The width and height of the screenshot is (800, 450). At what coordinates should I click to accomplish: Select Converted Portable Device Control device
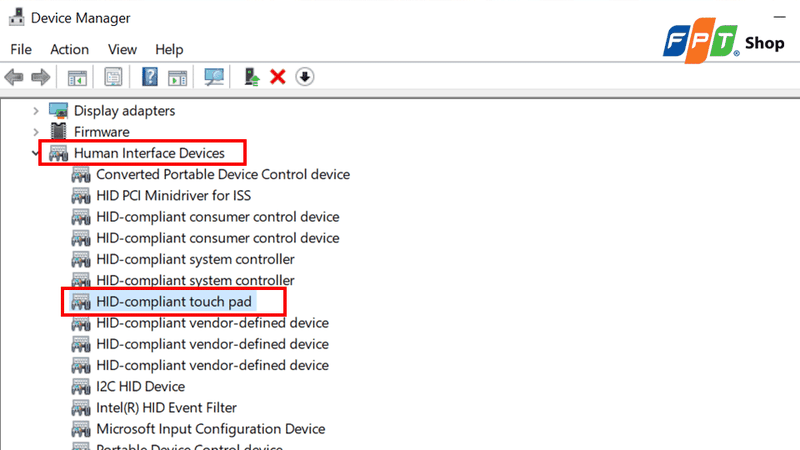click(223, 174)
